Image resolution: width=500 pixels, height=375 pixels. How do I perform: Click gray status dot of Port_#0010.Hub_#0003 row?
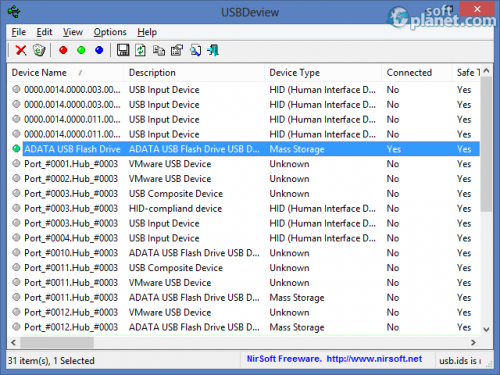click(16, 252)
